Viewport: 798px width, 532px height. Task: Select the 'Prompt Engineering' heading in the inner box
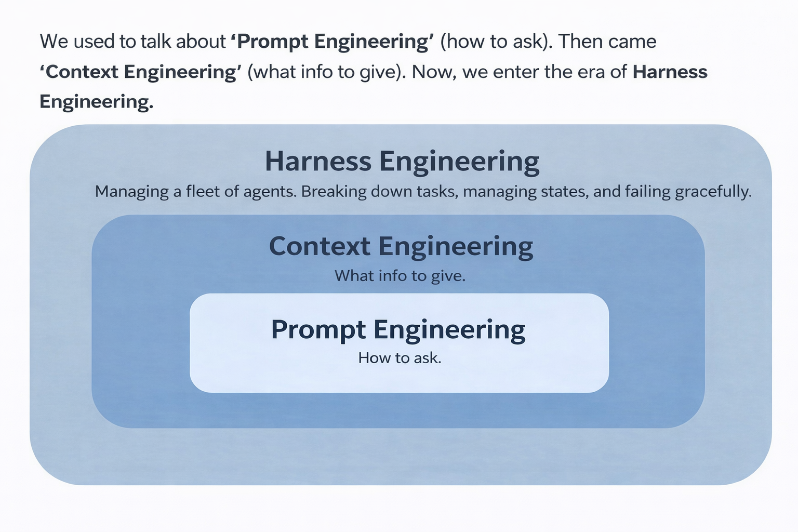coord(398,329)
